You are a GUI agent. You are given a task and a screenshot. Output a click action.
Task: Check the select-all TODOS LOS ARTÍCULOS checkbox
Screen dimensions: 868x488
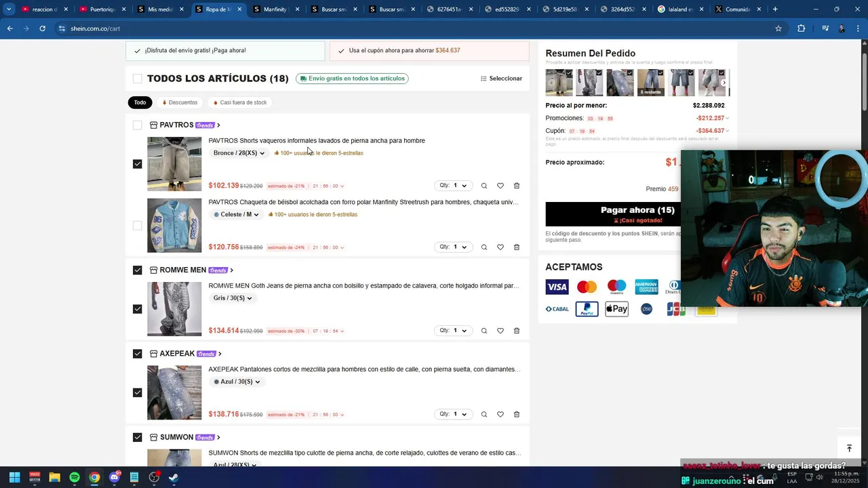tap(138, 79)
